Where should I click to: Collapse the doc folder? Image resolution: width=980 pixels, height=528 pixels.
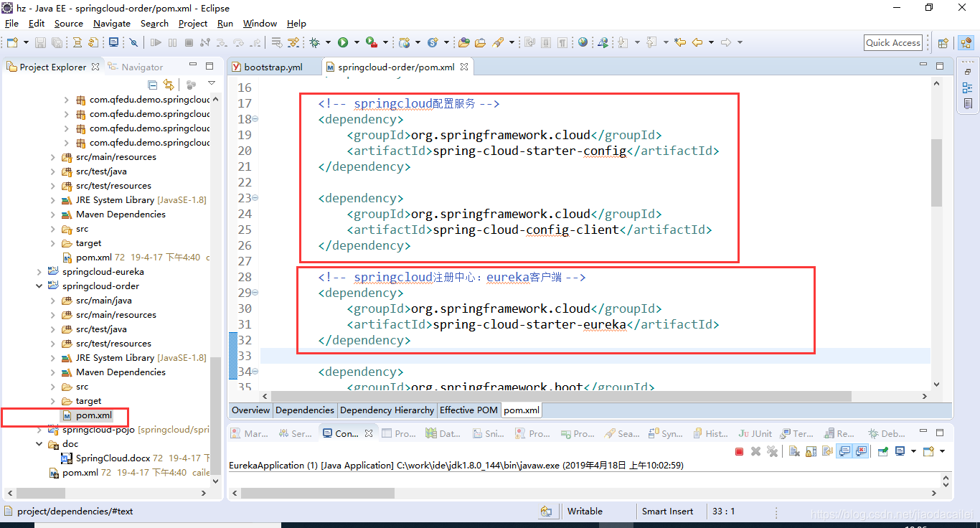click(x=39, y=444)
